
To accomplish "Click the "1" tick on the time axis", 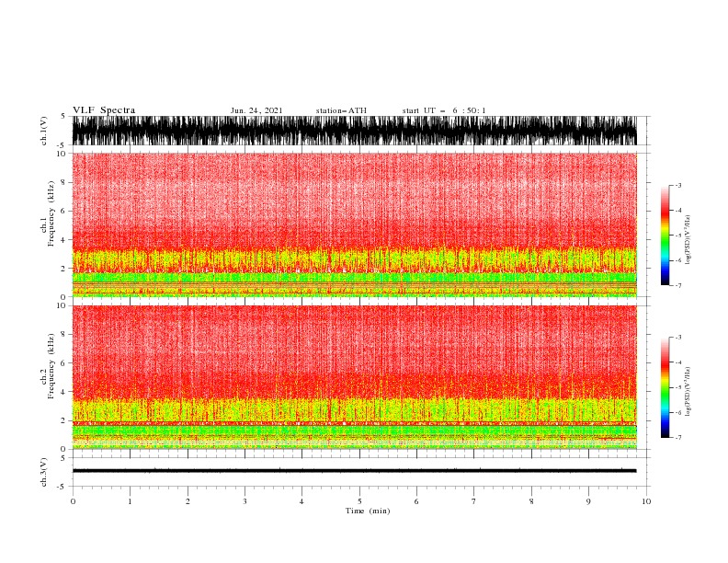I will pyautogui.click(x=130, y=501).
